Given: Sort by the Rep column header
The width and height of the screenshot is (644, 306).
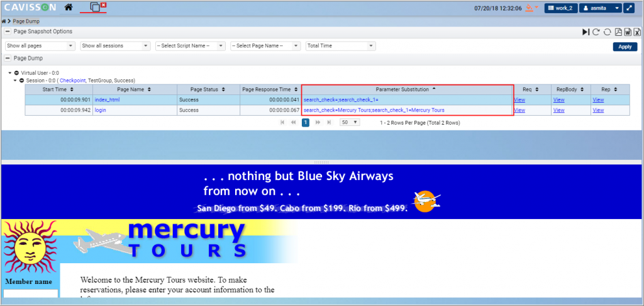Looking at the screenshot, I should point(610,89).
